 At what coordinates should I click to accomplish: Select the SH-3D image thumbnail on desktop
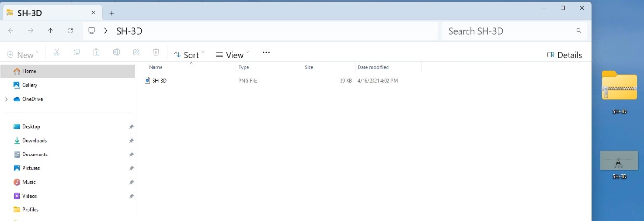pos(619,161)
